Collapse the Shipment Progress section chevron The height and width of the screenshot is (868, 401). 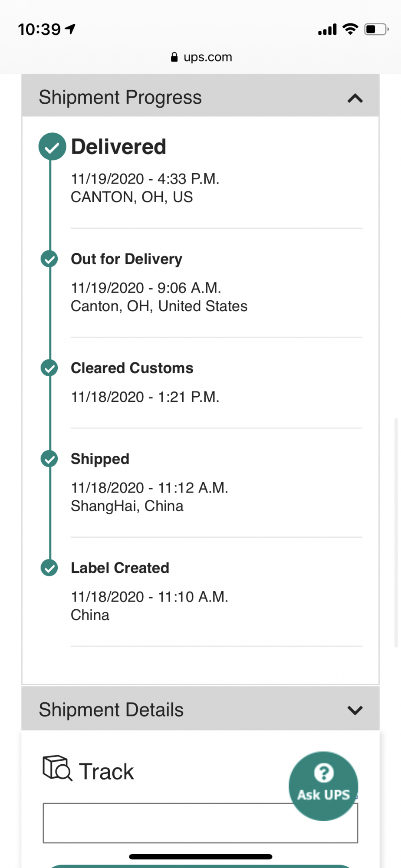355,98
